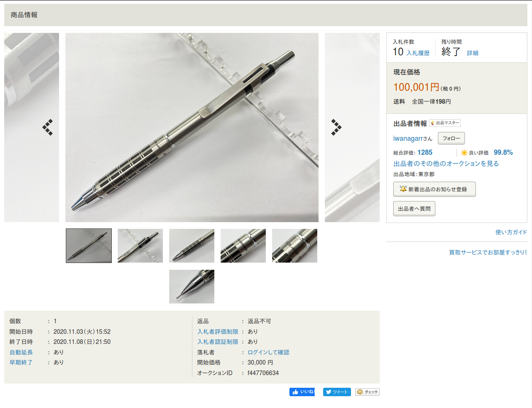Click the Facebook いいね like button
532x408 pixels.
pos(302,392)
